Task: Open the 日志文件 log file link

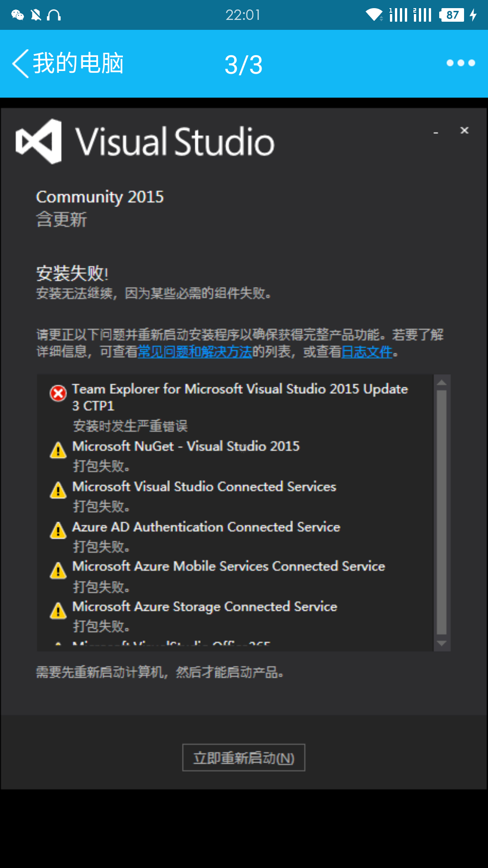Action: click(x=367, y=352)
